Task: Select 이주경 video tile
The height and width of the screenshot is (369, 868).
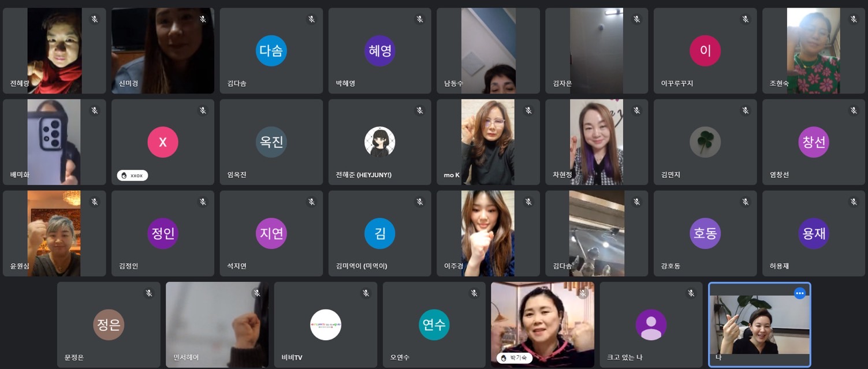Action: coord(488,233)
